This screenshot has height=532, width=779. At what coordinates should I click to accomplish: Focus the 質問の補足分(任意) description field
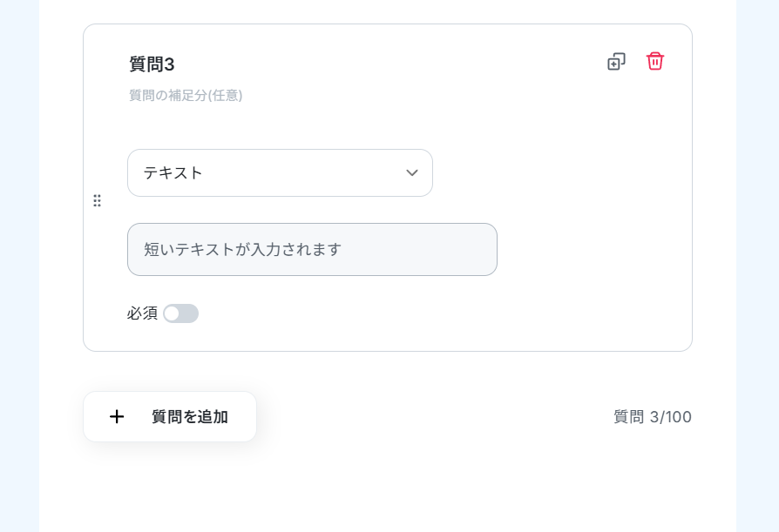click(186, 95)
